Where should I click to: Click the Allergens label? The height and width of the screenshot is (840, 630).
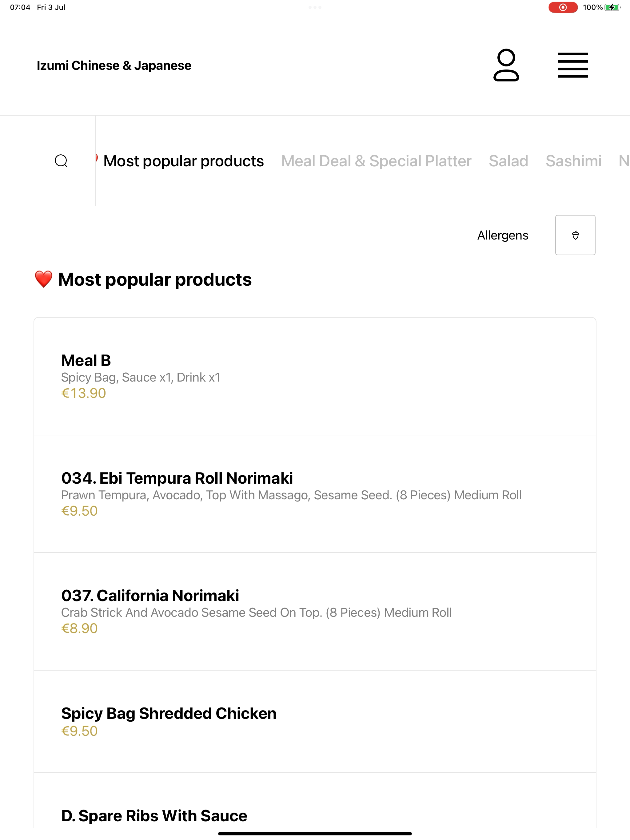point(503,235)
